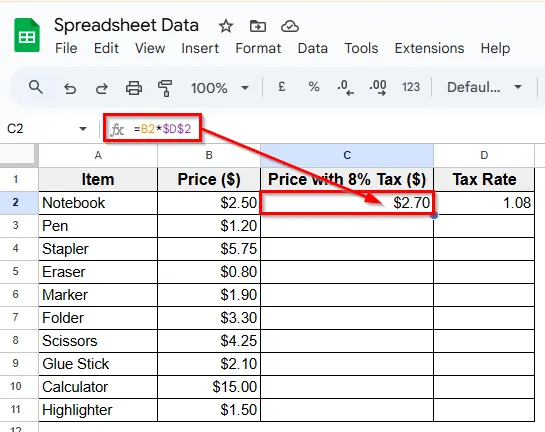Select the Notebook cell
545x432 pixels.
click(98, 203)
